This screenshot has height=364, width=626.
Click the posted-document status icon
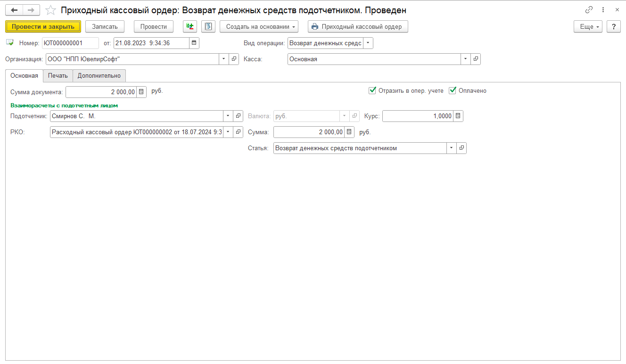click(x=10, y=43)
